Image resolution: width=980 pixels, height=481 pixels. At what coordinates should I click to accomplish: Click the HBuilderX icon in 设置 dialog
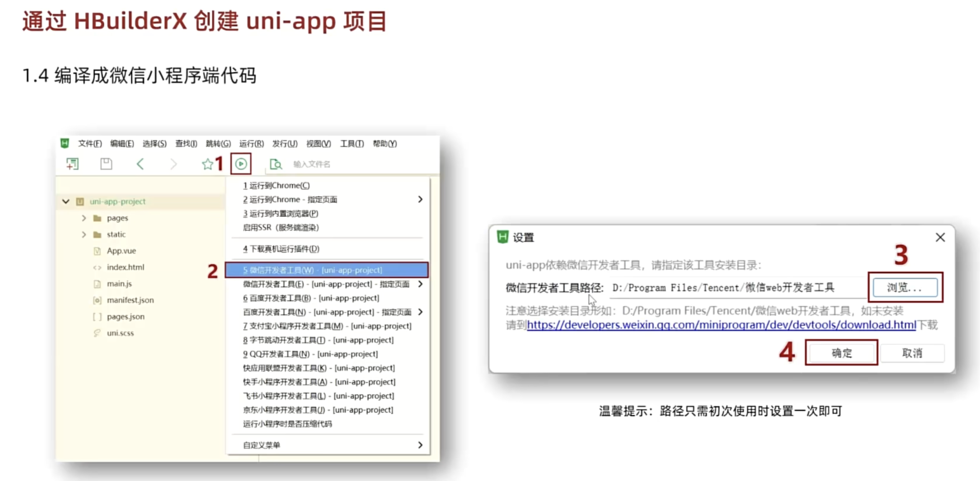[503, 237]
